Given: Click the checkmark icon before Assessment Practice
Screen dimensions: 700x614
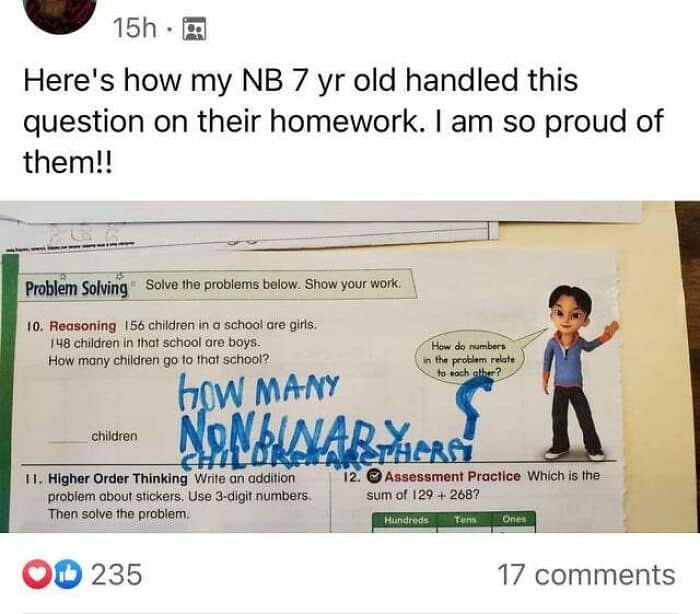Looking at the screenshot, I should pyautogui.click(x=374, y=476).
